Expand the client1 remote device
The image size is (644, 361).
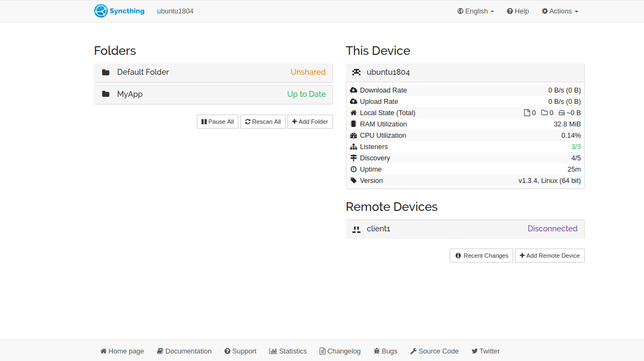click(465, 229)
